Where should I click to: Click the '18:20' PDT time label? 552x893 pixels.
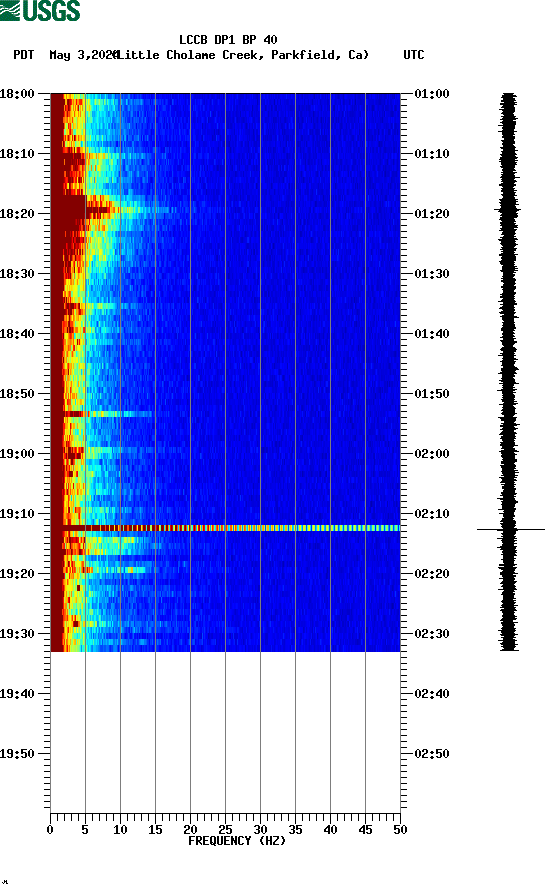(x=18, y=214)
